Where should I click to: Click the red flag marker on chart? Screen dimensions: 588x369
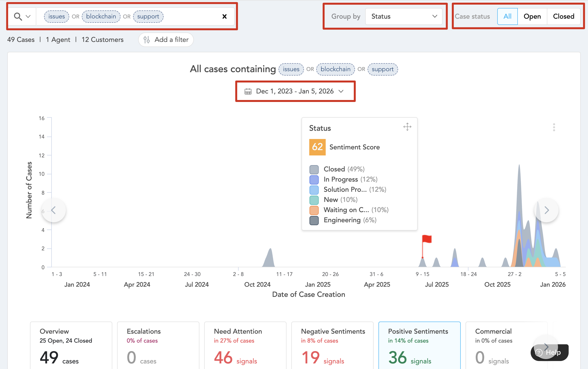point(427,239)
